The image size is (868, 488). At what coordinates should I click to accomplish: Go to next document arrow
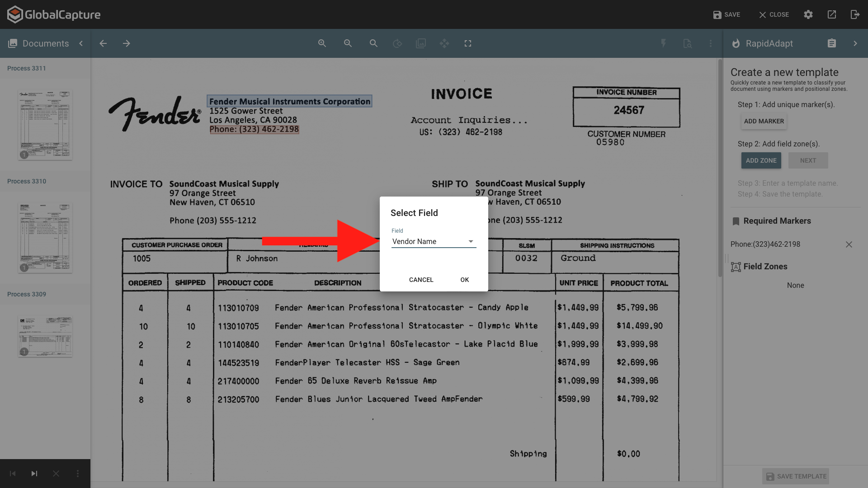point(127,43)
